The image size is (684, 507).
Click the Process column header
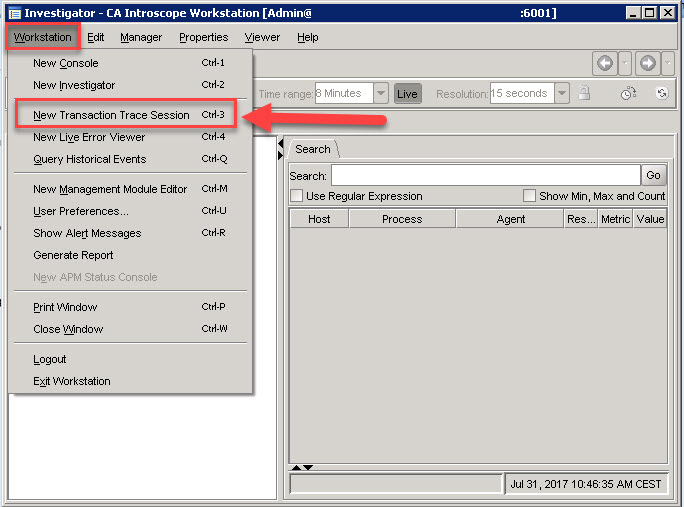pyautogui.click(x=402, y=219)
